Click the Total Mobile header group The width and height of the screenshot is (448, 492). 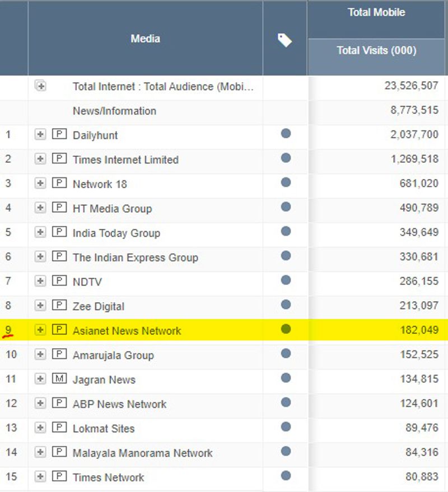[376, 12]
